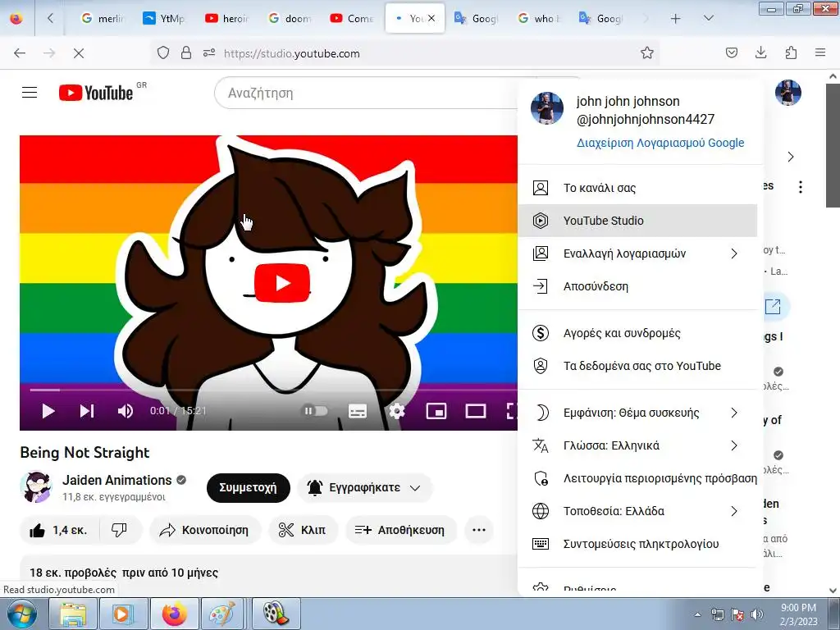Expand Εναλλαγή λογαριασμών submenu
Image resolution: width=840 pixels, height=630 pixels.
coord(637,253)
